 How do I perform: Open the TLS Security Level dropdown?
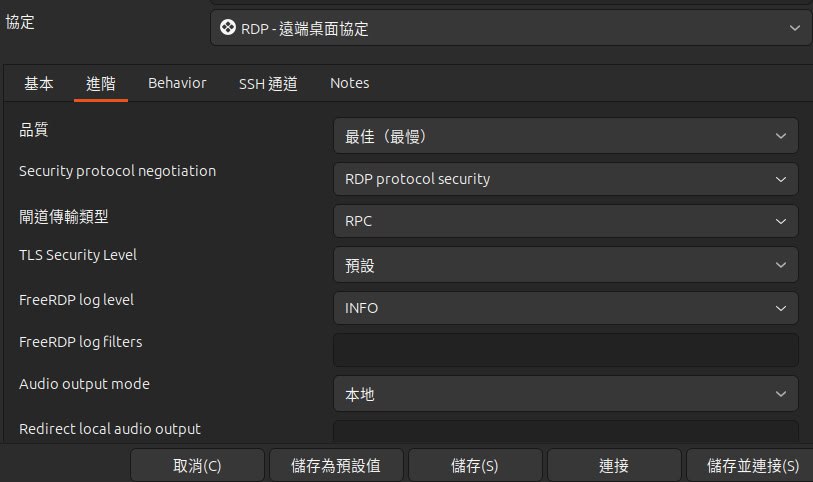[x=565, y=265]
